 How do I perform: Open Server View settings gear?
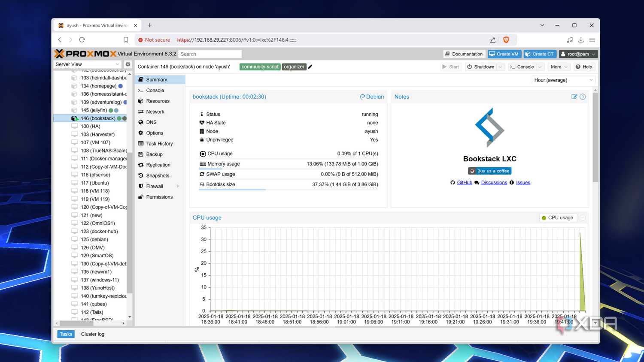click(x=128, y=64)
